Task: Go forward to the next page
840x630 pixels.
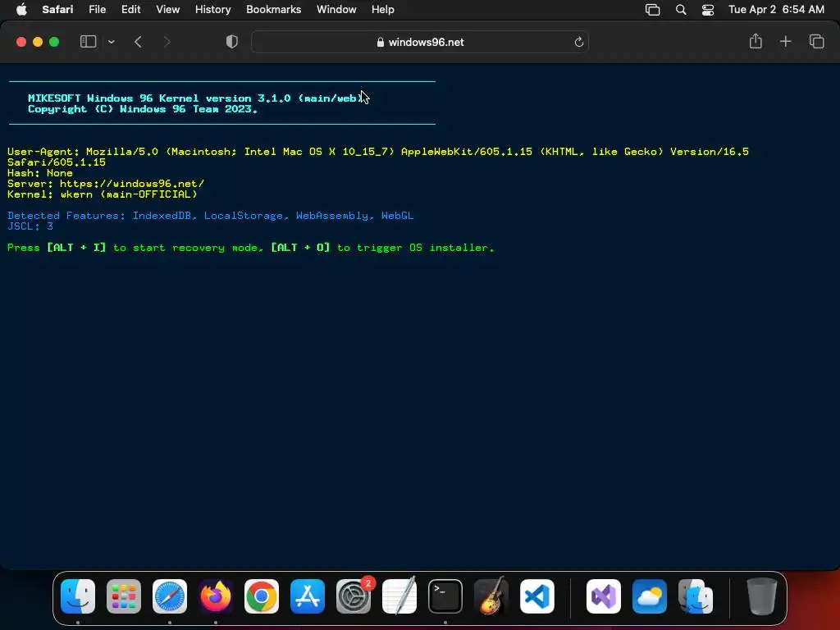Action: coord(167,42)
